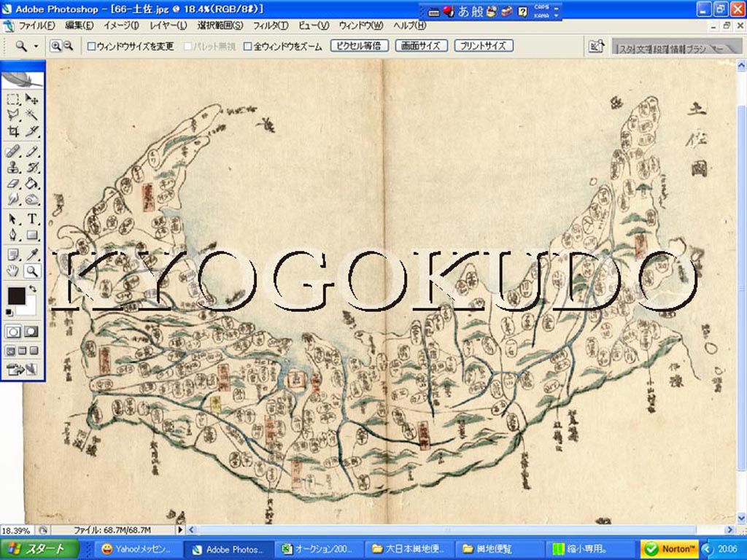Screen dimensions: 747x560
Task: Activate the Crop tool
Action: pos(13,131)
